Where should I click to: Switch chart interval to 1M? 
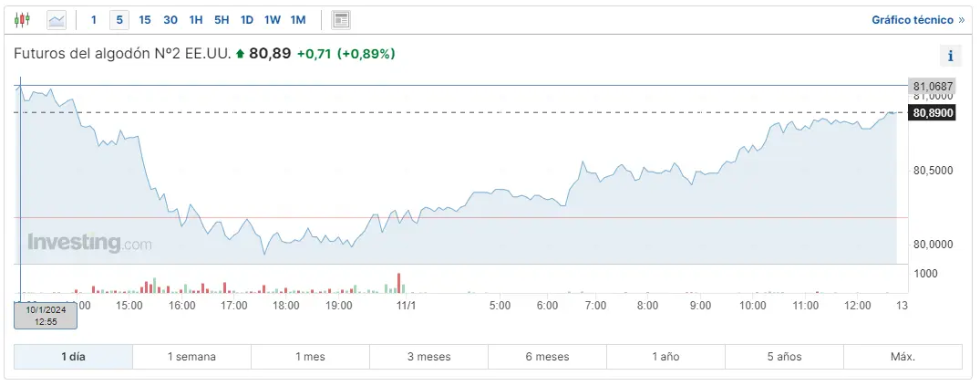click(298, 19)
